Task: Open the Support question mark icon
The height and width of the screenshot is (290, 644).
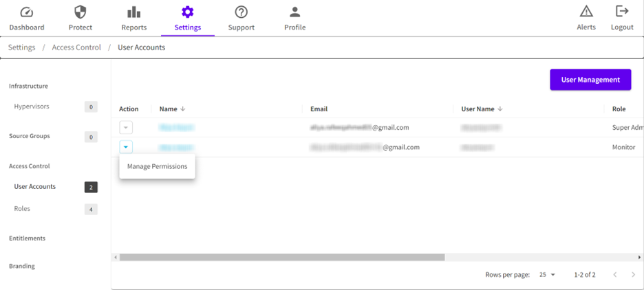Action: tap(241, 12)
